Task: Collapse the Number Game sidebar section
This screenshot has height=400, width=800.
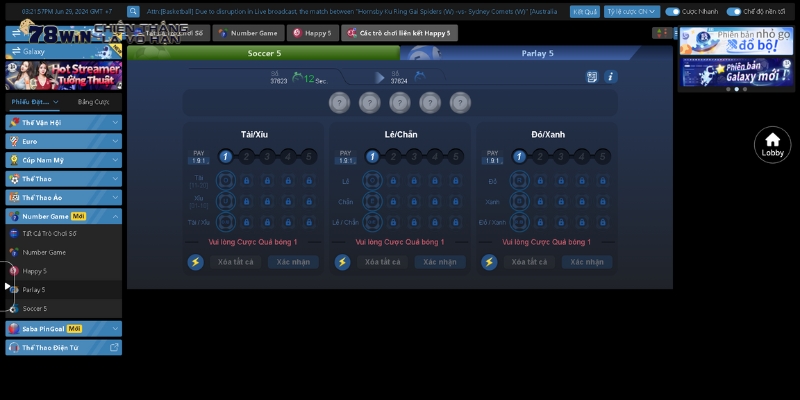Action: click(x=115, y=215)
